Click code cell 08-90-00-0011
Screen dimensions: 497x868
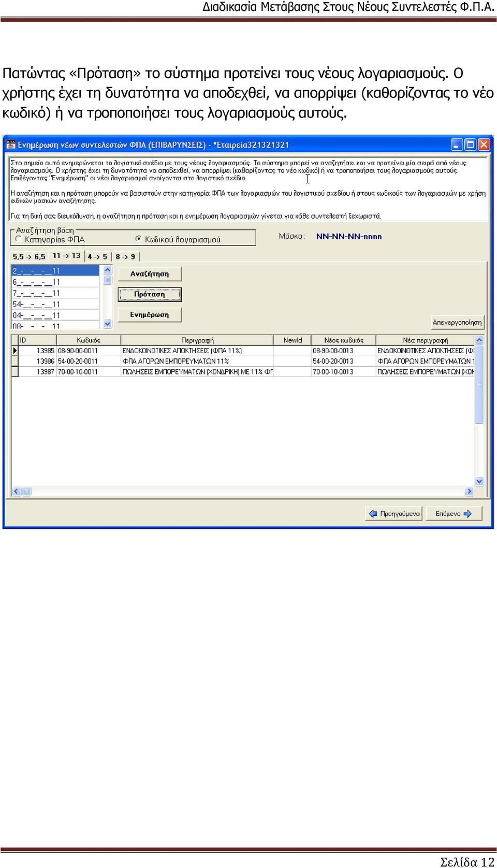89,351
